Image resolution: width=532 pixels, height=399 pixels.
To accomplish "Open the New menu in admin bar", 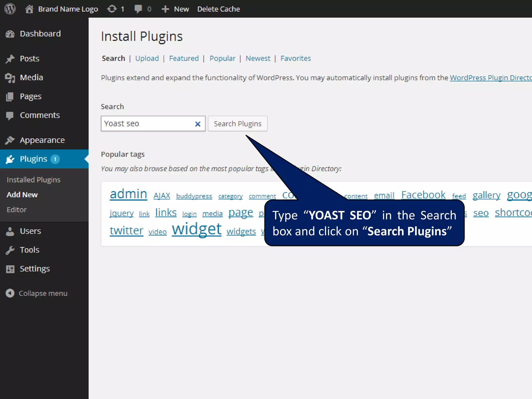I will tap(181, 9).
